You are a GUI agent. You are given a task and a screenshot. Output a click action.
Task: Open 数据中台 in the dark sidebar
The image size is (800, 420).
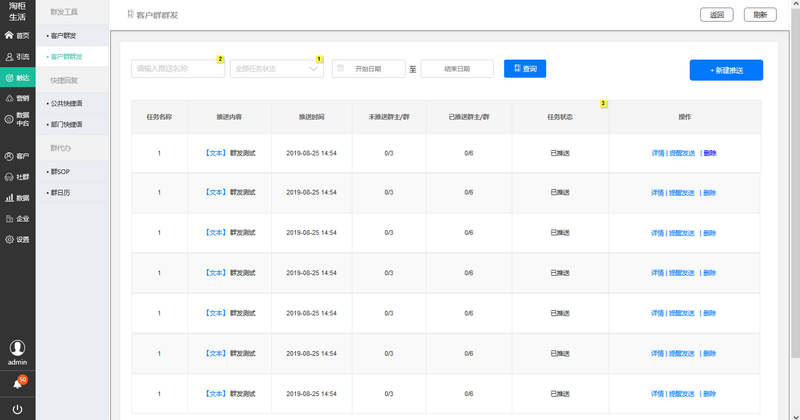(x=17, y=119)
